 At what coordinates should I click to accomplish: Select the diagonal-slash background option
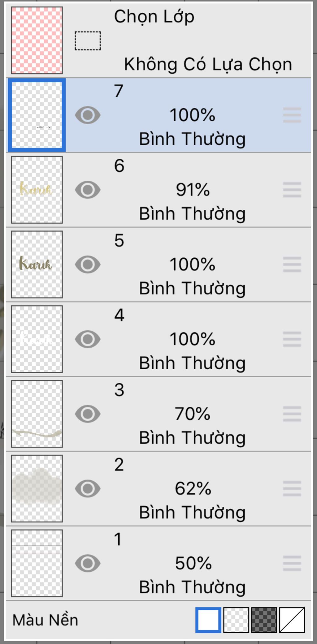click(292, 620)
